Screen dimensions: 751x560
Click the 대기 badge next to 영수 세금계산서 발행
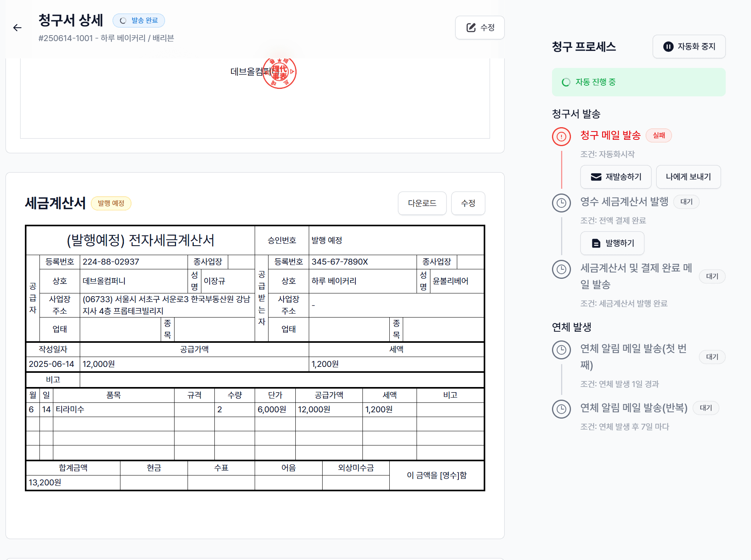[x=687, y=202]
